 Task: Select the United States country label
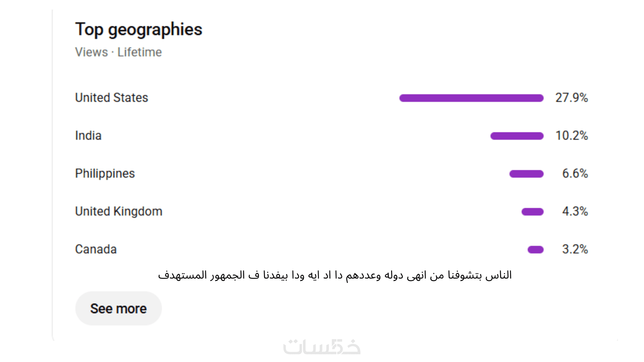click(x=111, y=98)
